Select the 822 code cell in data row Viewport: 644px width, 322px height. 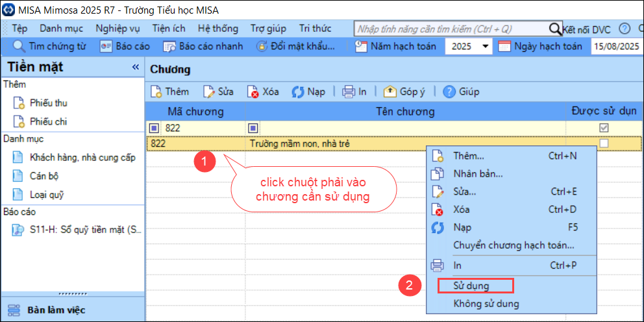196,143
